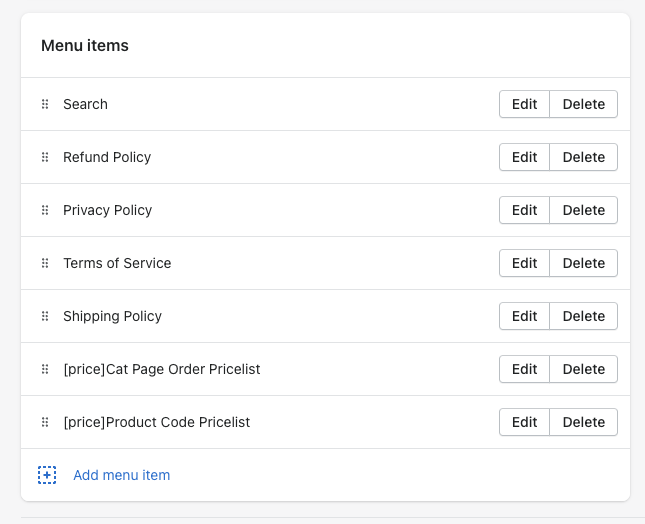The width and height of the screenshot is (645, 524).
Task: Edit the Search menu item
Action: [x=524, y=104]
